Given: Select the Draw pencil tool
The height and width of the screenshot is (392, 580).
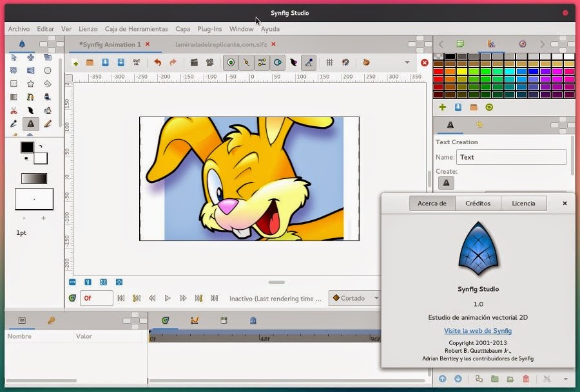Looking at the screenshot, I should pyautogui.click(x=47, y=124).
